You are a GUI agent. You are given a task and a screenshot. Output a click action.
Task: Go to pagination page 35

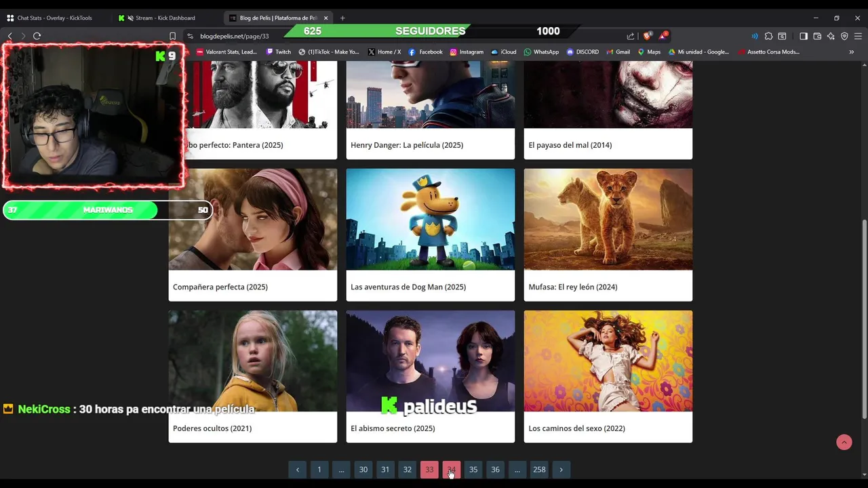pos(473,470)
